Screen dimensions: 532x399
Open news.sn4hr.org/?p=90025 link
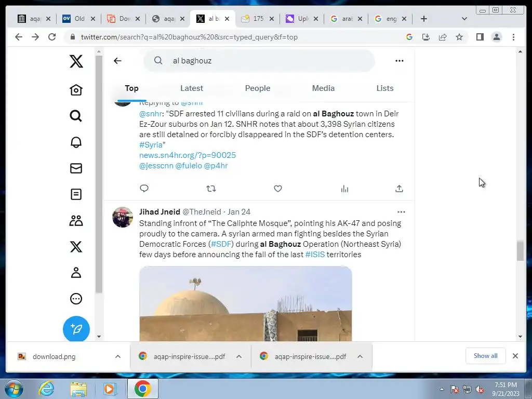click(x=187, y=155)
